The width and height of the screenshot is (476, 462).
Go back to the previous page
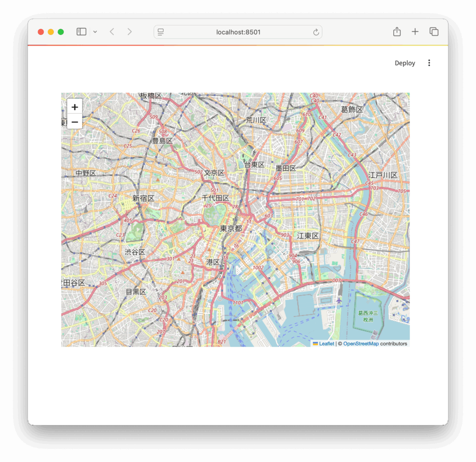pyautogui.click(x=112, y=32)
